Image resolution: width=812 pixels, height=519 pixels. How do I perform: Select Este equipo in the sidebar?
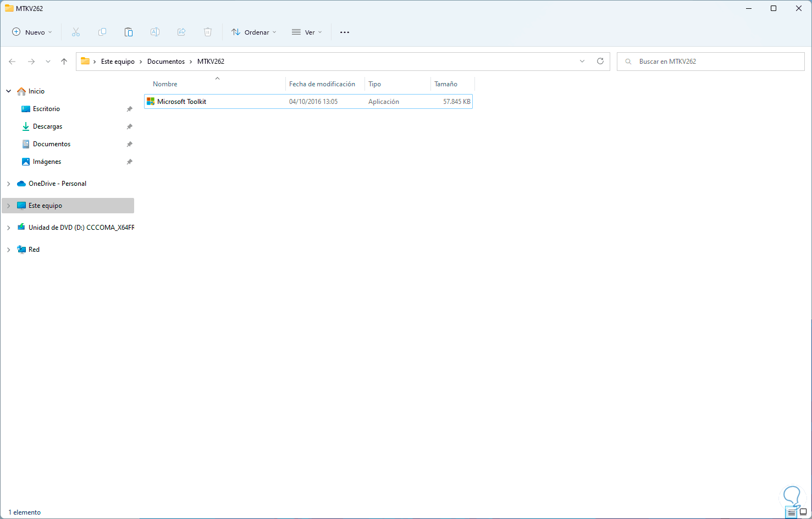point(68,206)
